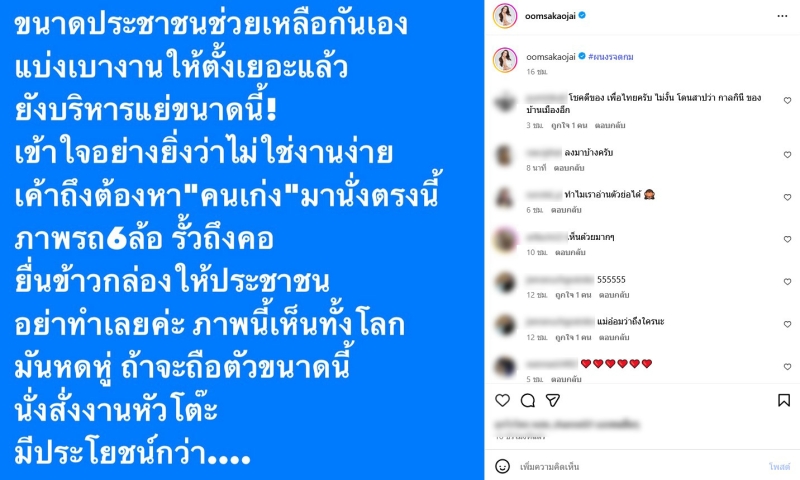Like the comment เห็นด้วยมากๆ

[x=787, y=239]
